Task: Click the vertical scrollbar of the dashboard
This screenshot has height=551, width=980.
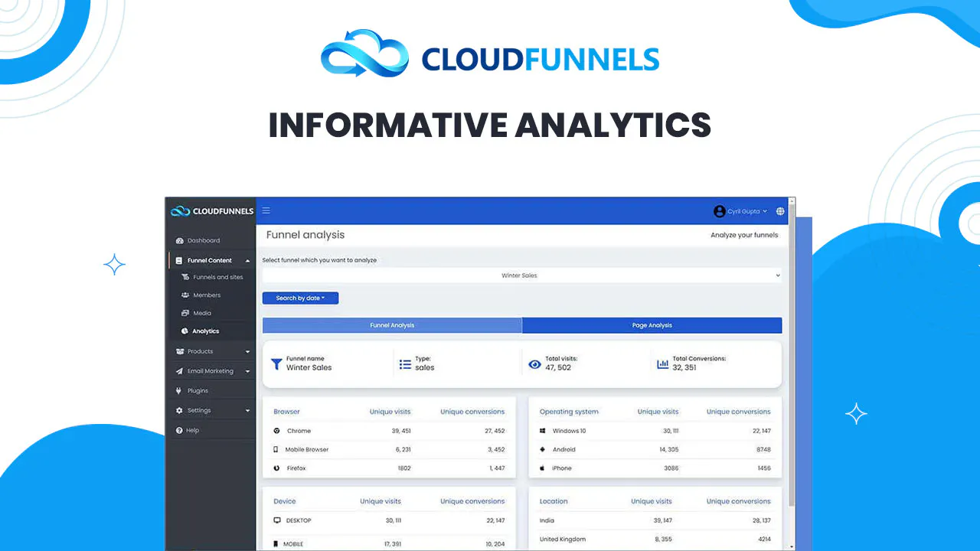Action: point(792,373)
